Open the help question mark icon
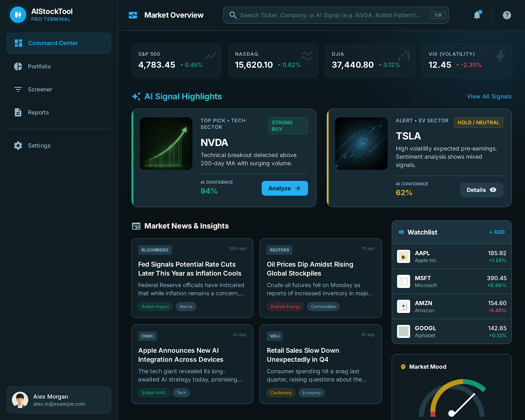 (507, 15)
